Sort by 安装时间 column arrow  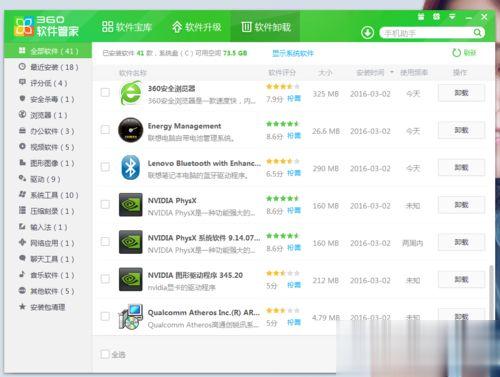pos(392,72)
